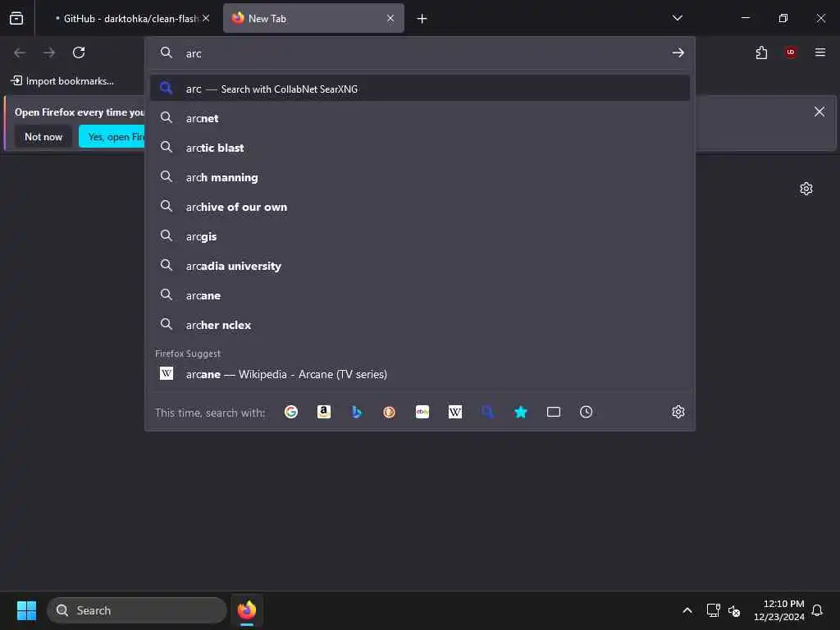Click the Windows taskbar Search box
The image size is (840, 630).
click(x=137, y=610)
